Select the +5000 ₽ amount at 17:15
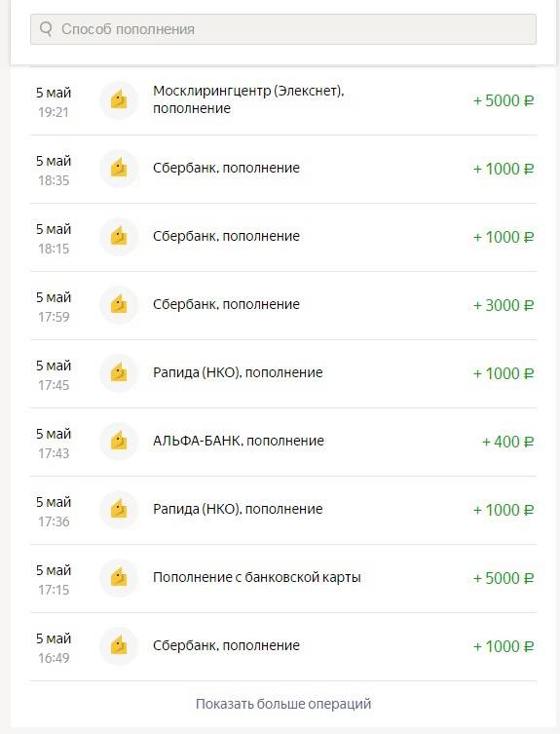The image size is (560, 734). (x=504, y=578)
